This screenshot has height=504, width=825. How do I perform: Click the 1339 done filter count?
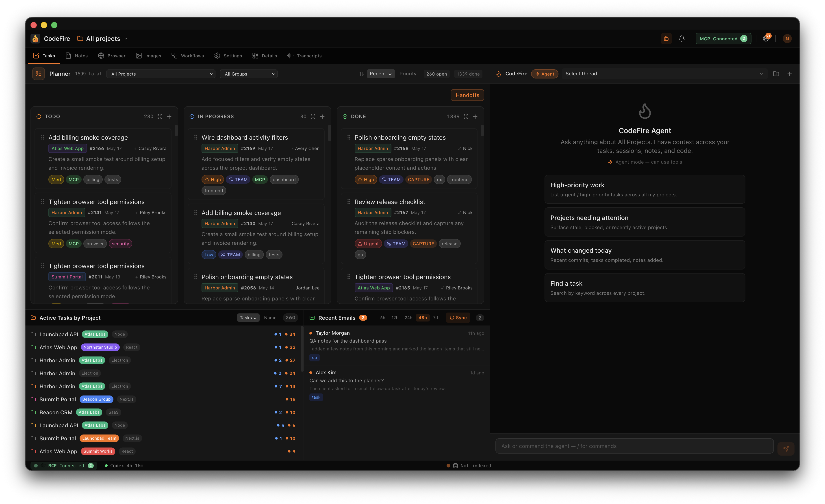(x=468, y=74)
